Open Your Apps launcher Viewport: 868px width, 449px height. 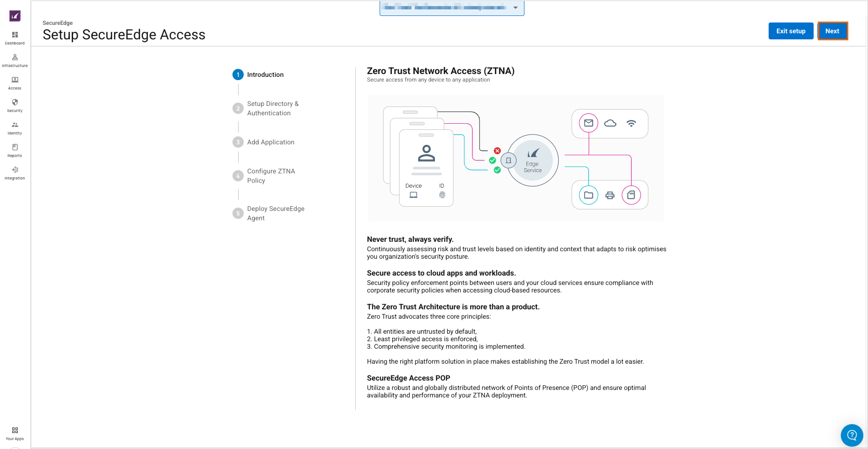pos(15,434)
